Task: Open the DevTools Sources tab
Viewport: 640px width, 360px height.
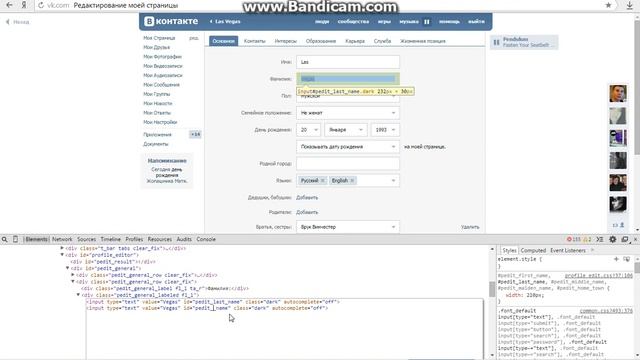Action: click(87, 239)
